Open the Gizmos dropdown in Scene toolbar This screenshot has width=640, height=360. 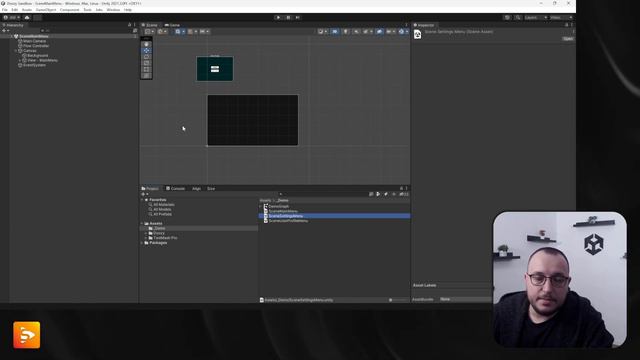tap(403, 31)
